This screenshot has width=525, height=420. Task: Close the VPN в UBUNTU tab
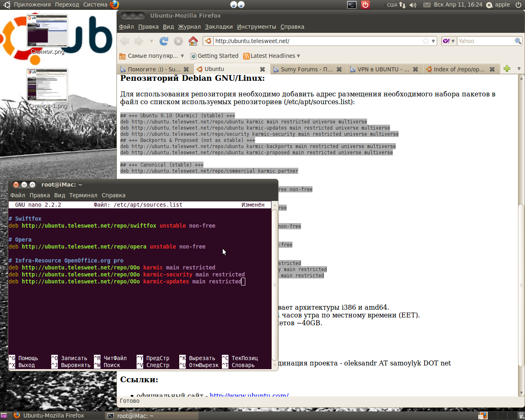[415, 69]
